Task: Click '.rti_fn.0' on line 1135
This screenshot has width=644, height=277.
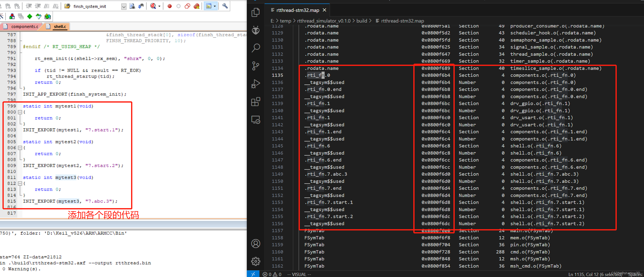Action: [317, 75]
